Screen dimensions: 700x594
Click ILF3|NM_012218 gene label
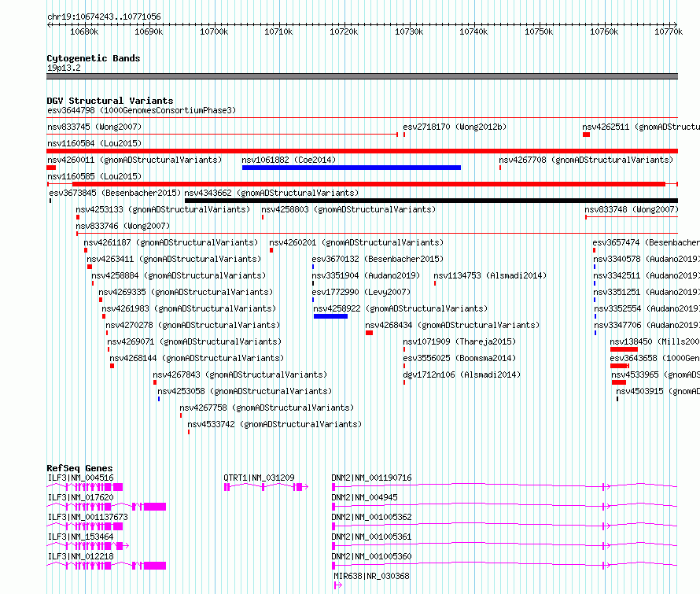pos(81,556)
